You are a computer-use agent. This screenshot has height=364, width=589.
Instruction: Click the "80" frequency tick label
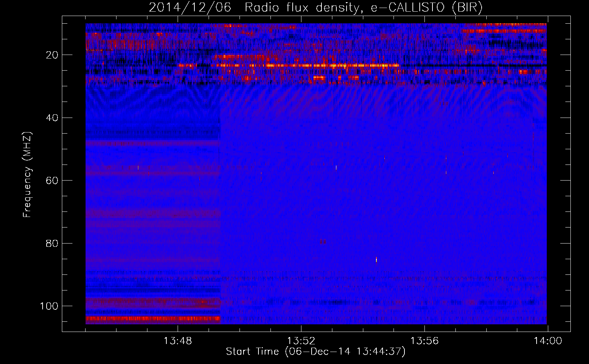[52, 243]
